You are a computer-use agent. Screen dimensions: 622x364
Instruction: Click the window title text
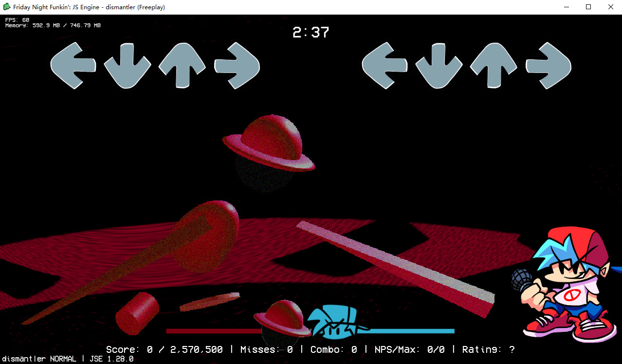point(89,7)
